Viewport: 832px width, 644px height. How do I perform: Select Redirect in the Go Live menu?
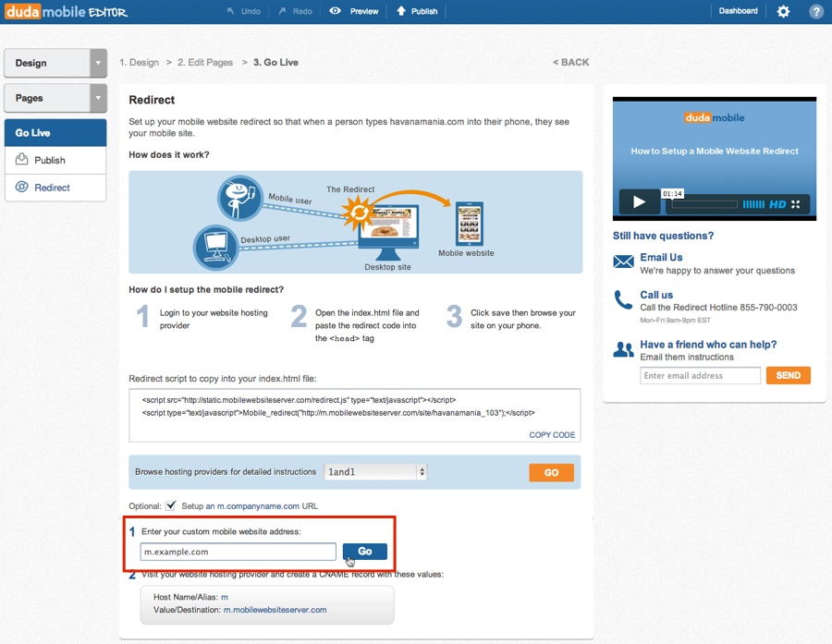coord(55,188)
